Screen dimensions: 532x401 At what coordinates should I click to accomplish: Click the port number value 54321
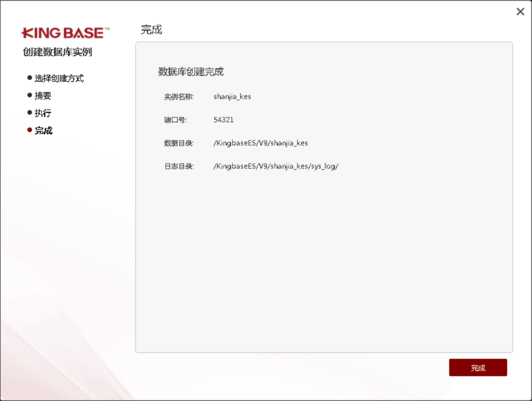pos(223,120)
